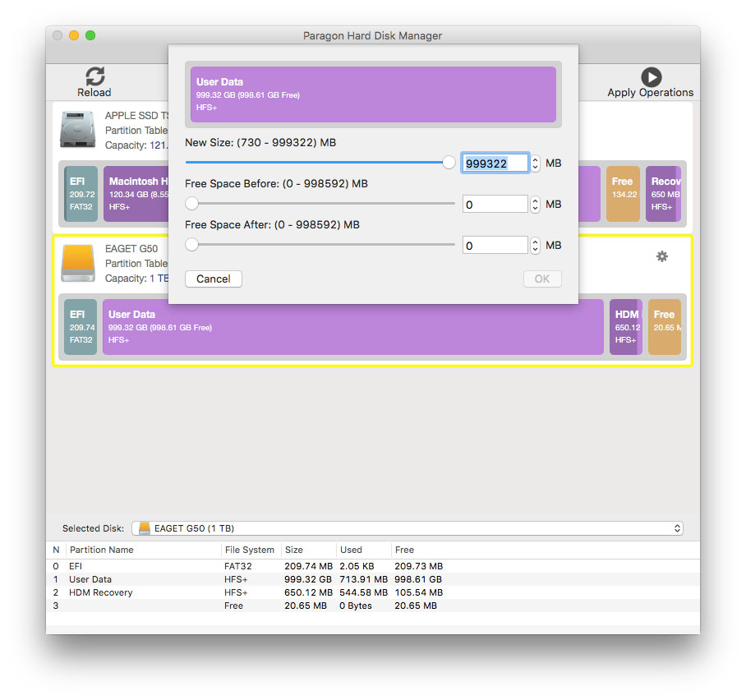Select the EFI partition on EAGET G50
The height and width of the screenshot is (700, 746).
81,326
